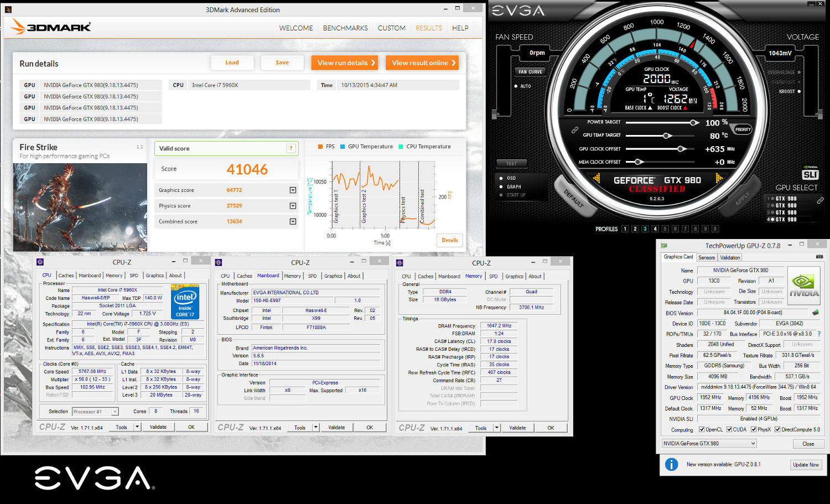Click the white Base Clock triangle marker
Image resolution: width=830 pixels, height=504 pixels.
(650, 108)
